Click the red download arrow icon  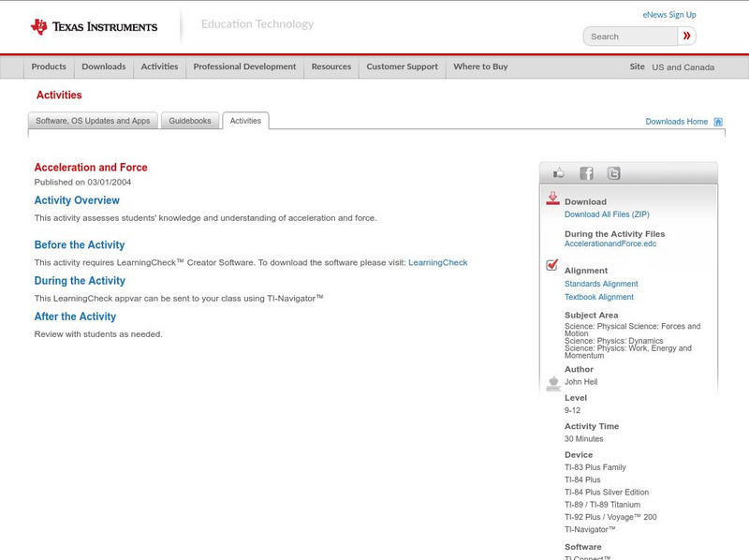(552, 197)
